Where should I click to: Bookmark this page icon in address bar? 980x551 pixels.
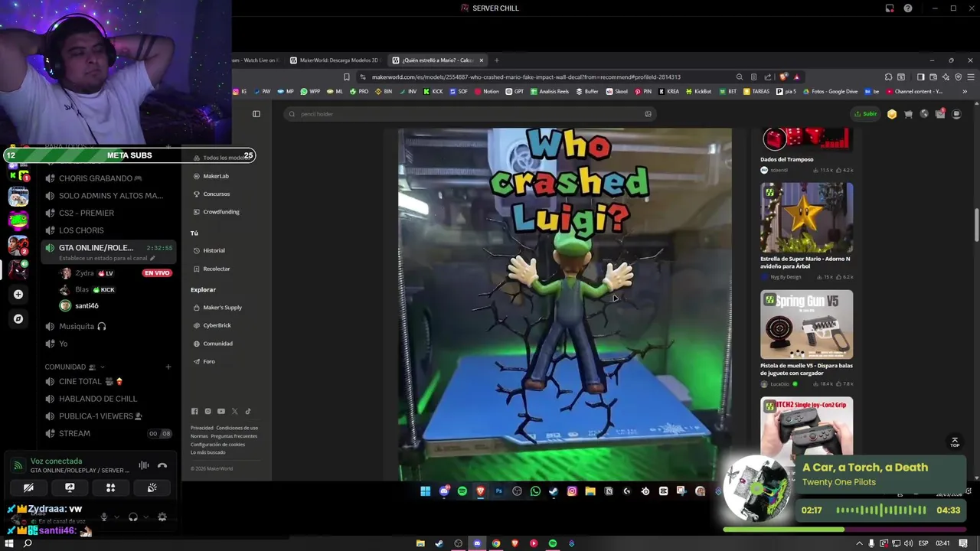click(x=347, y=77)
